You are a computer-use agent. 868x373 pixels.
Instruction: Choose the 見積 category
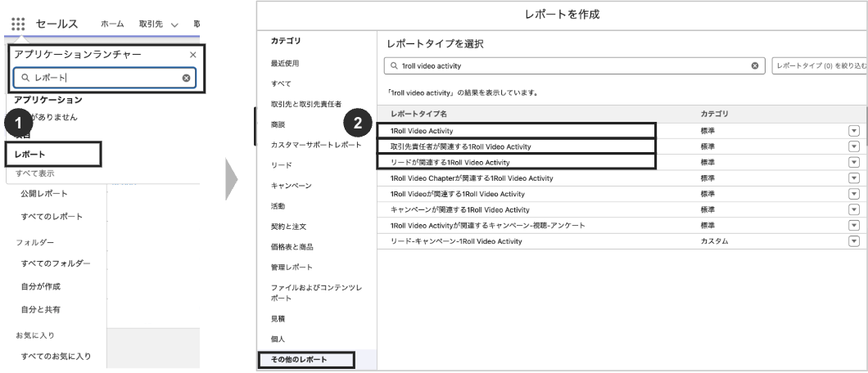coord(278,319)
